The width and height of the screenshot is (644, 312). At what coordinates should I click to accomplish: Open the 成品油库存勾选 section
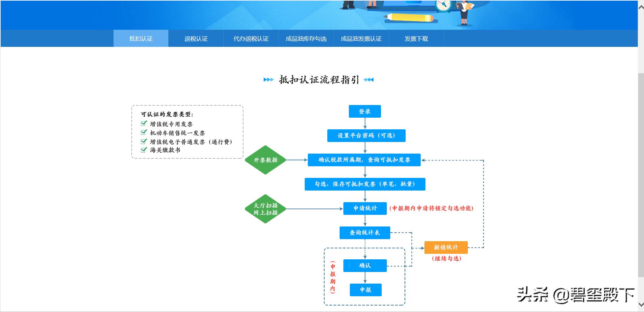pyautogui.click(x=306, y=38)
